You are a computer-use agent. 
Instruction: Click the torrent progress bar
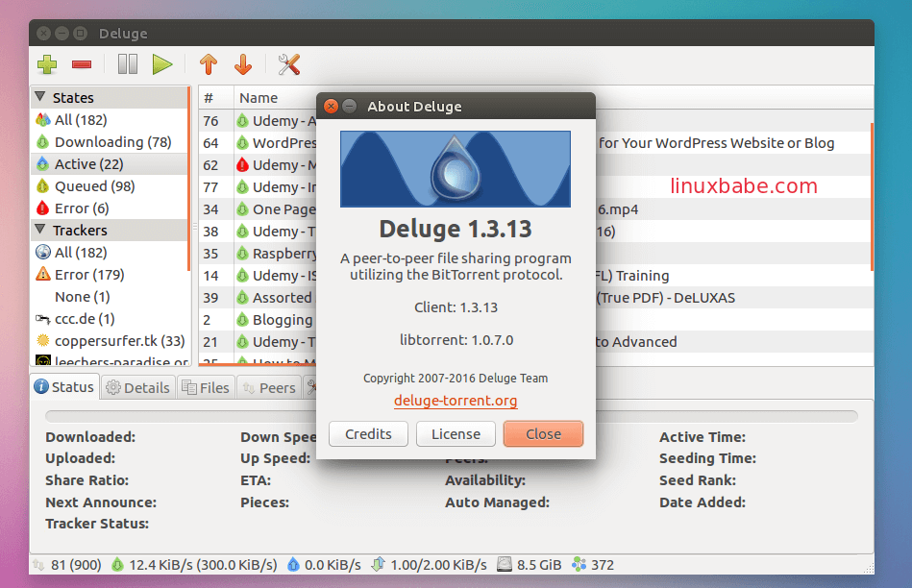point(452,416)
